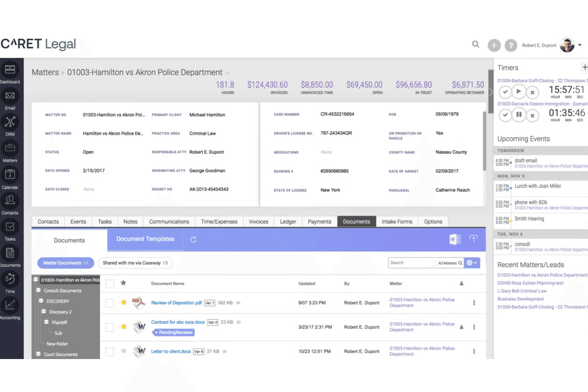Viewport: 588px width, 392px height.
Task: Open the gear settings dropdown next to search
Action: pos(472,263)
